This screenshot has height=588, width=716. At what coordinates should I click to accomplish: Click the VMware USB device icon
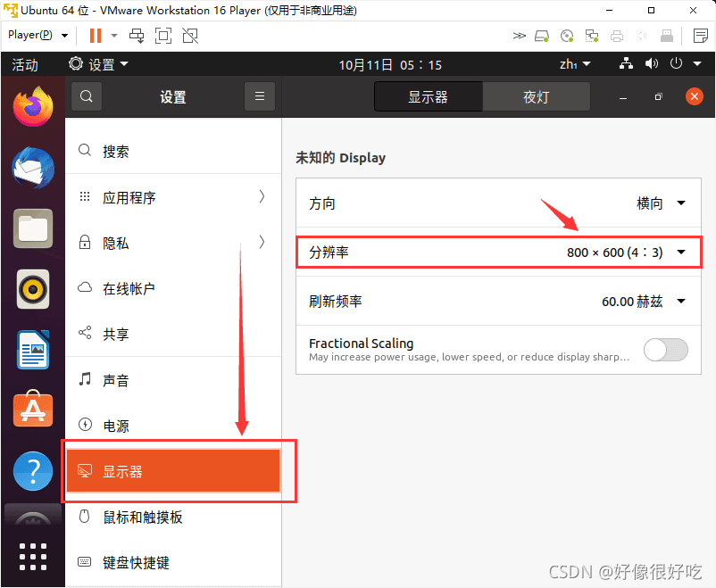667,36
